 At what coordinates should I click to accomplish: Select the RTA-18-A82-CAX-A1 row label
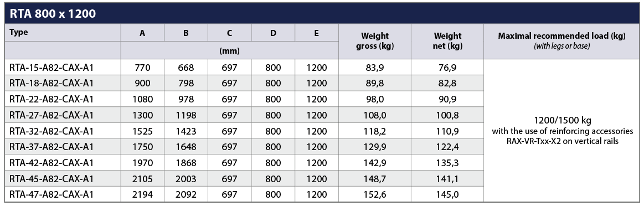(x=51, y=83)
